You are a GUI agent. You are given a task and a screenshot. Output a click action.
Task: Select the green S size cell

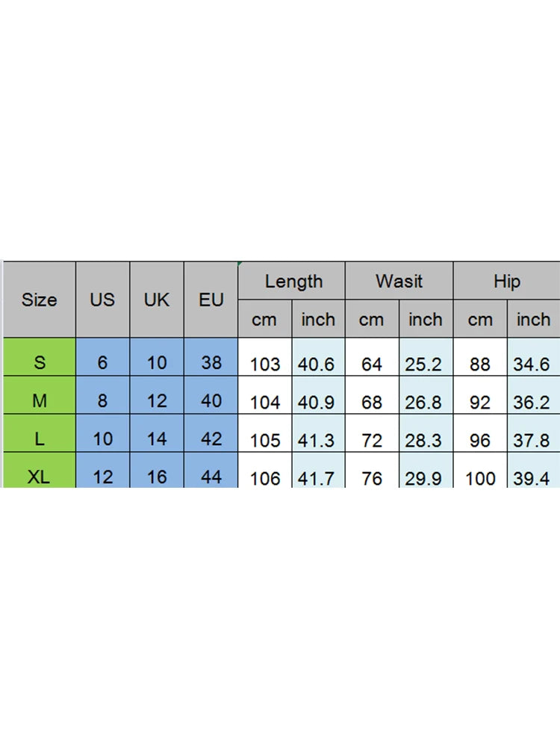[x=39, y=363]
